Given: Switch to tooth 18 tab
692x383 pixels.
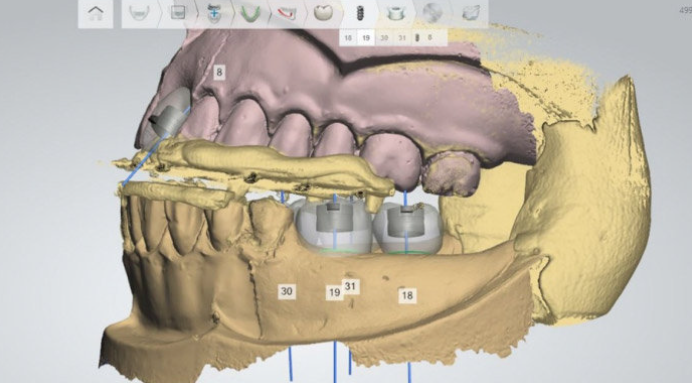Looking at the screenshot, I should [x=348, y=38].
